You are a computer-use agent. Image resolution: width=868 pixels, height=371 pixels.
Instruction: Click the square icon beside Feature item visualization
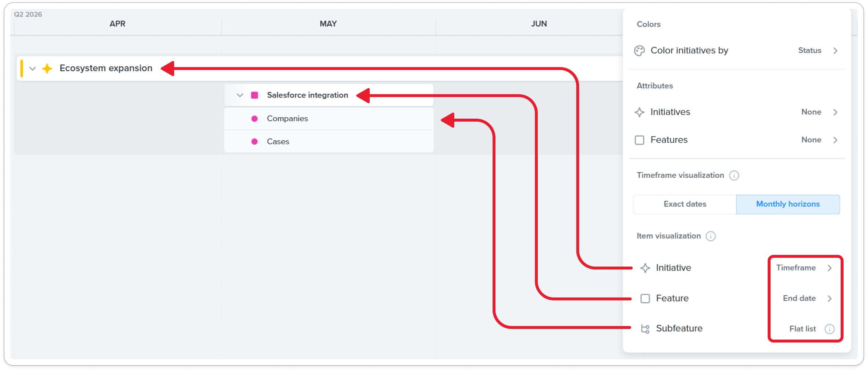645,299
